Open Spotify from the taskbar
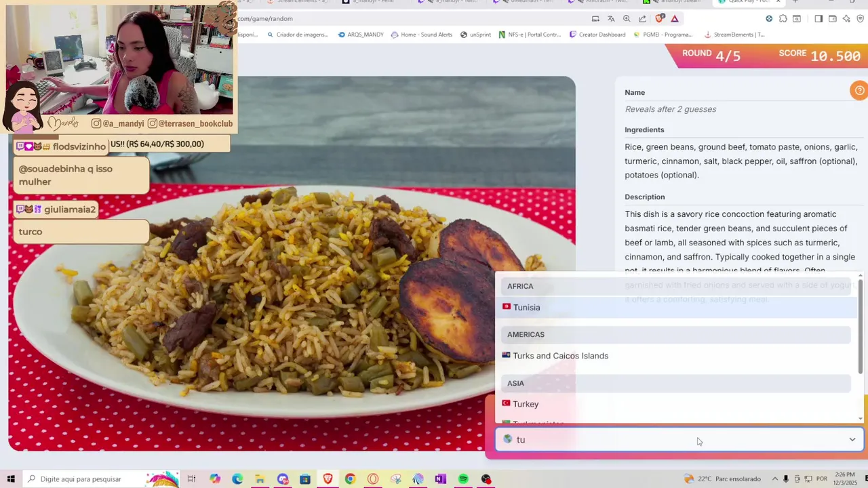 click(463, 479)
